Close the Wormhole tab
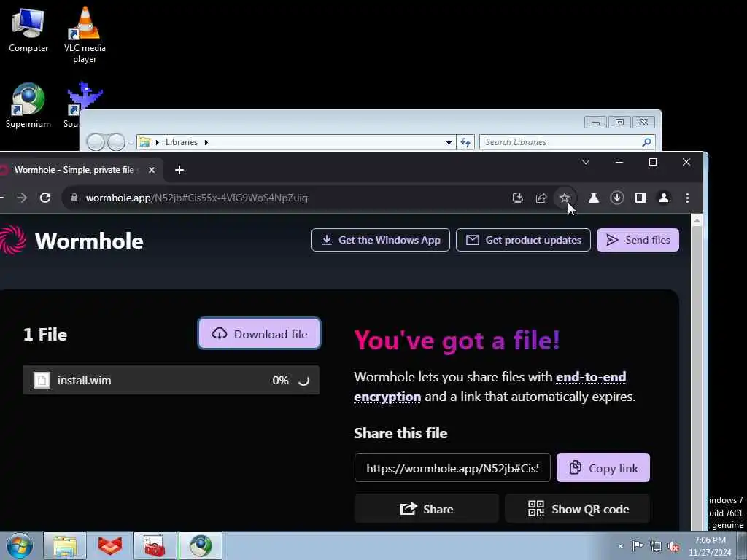This screenshot has height=560, width=747. pos(152,170)
